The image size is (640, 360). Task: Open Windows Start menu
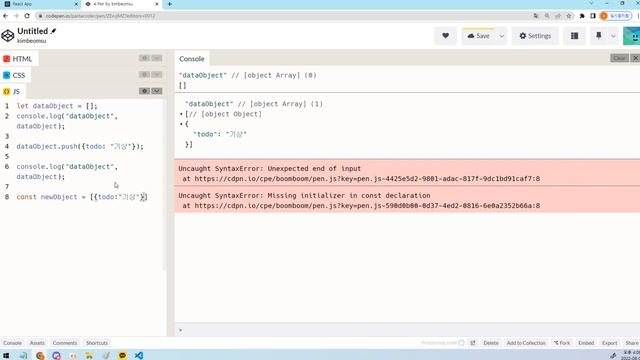[6, 356]
